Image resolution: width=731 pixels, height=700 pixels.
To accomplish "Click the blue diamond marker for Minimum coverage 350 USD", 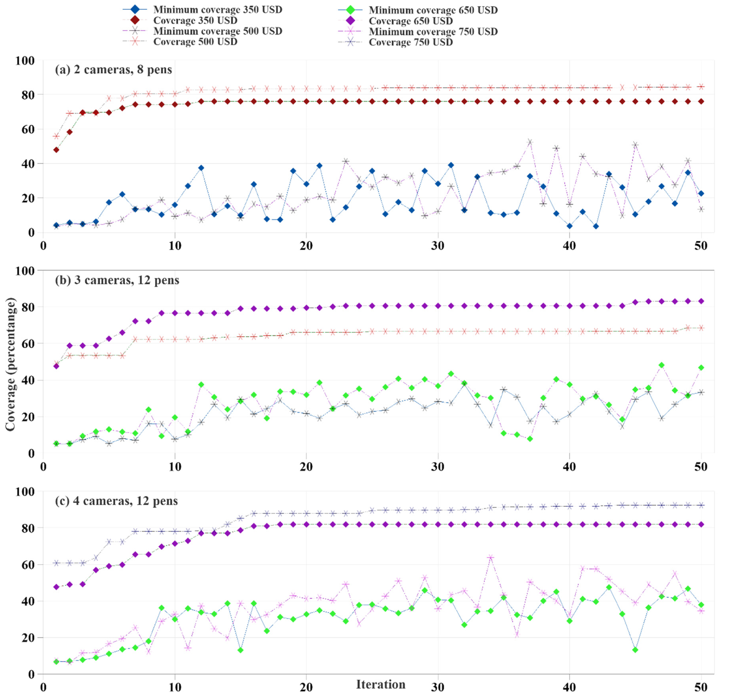I will coord(135,9).
